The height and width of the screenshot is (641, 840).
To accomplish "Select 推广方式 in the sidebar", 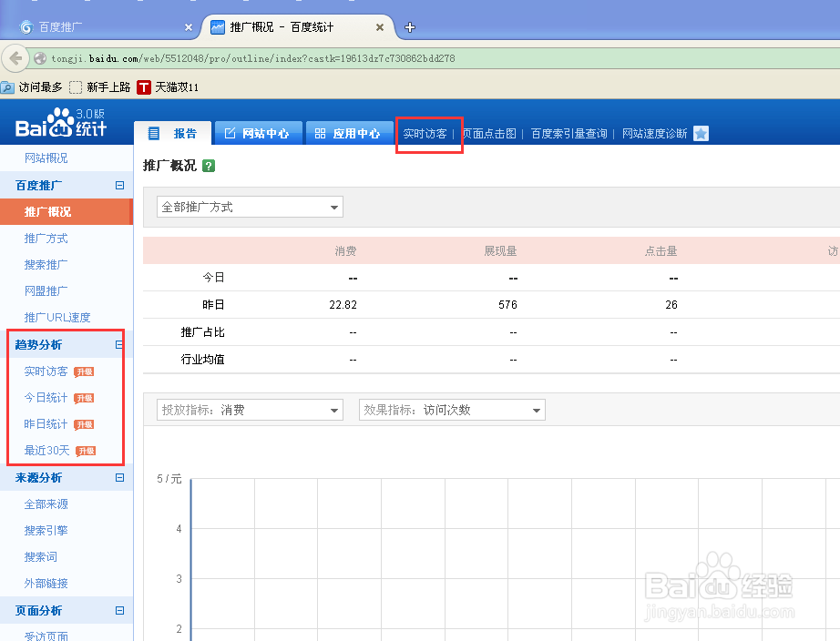I will (x=46, y=239).
